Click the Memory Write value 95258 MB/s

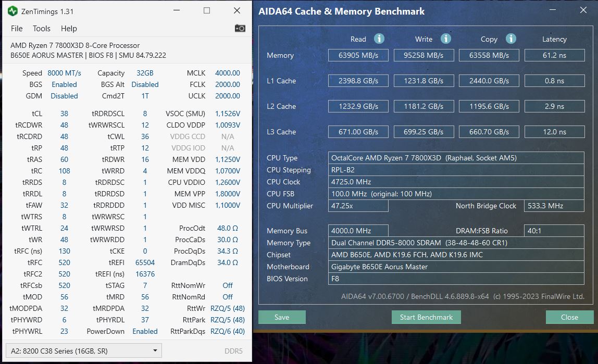(x=423, y=55)
